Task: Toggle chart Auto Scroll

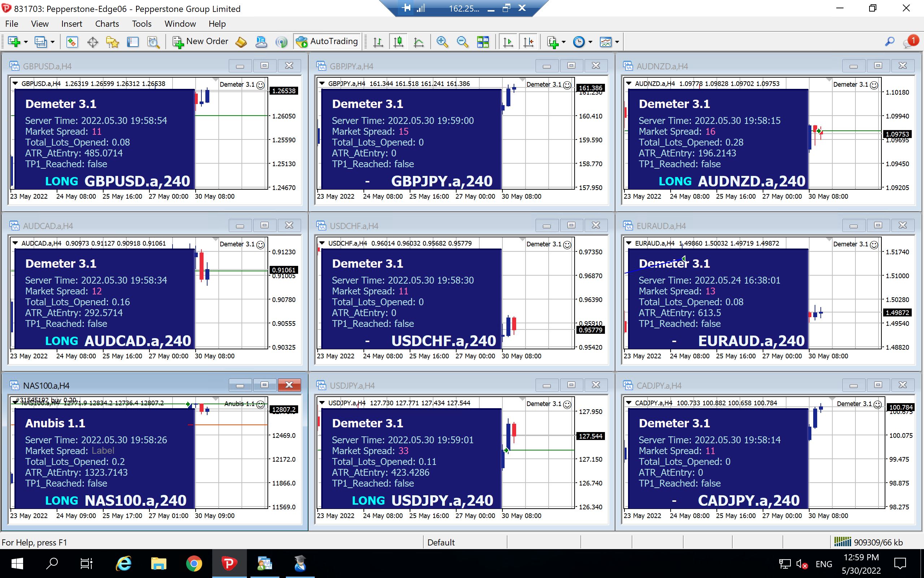Action: pos(508,42)
